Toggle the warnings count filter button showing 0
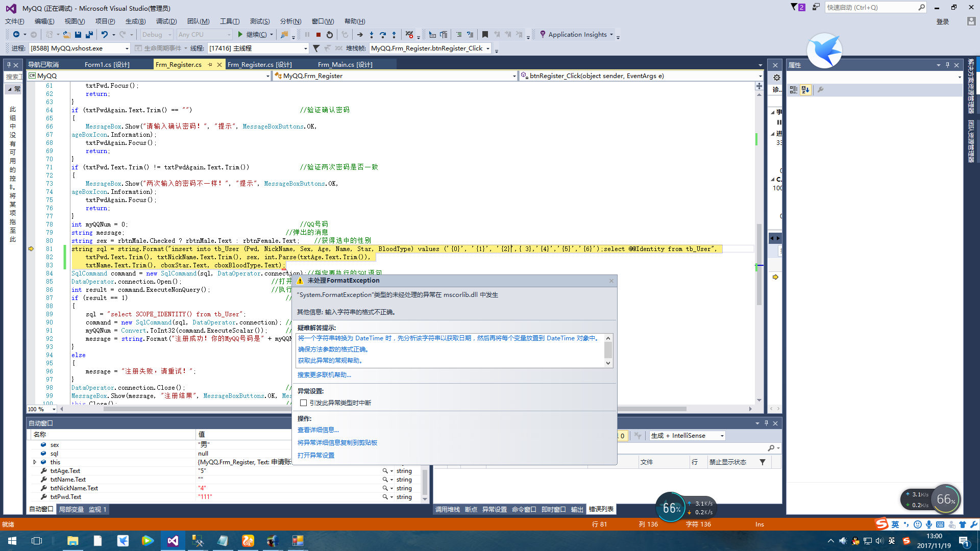The height and width of the screenshot is (551, 980). tap(622, 436)
